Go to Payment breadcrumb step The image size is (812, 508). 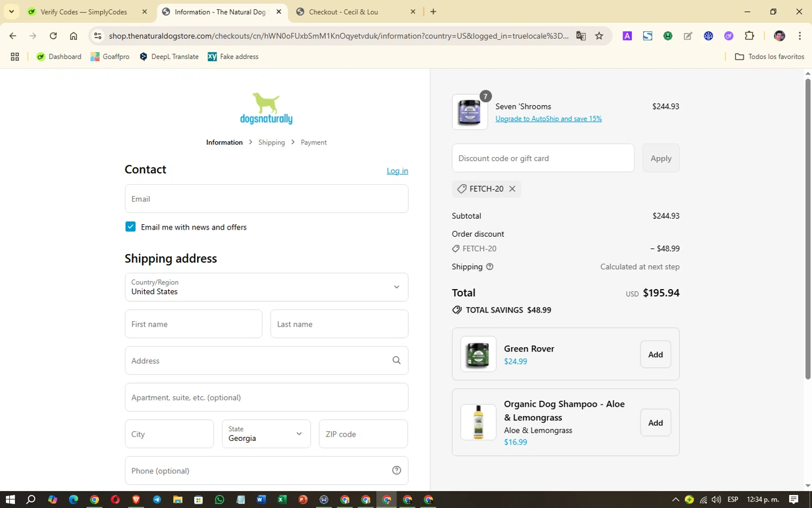313,142
